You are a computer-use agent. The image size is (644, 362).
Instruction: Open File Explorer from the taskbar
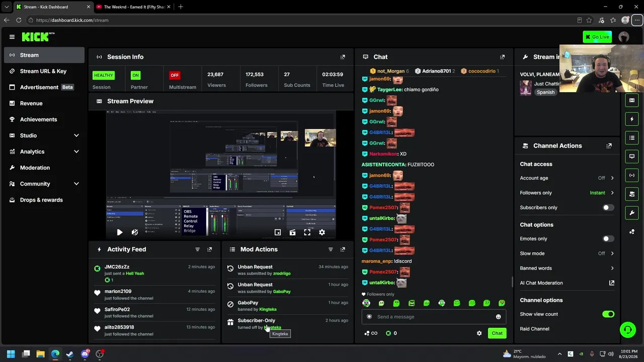(41, 354)
